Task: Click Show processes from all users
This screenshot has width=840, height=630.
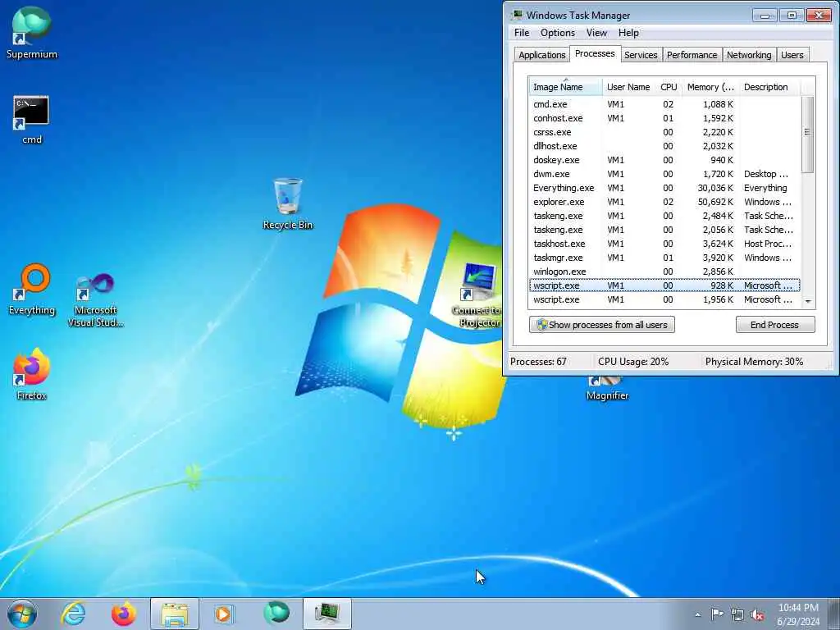Action: click(601, 325)
